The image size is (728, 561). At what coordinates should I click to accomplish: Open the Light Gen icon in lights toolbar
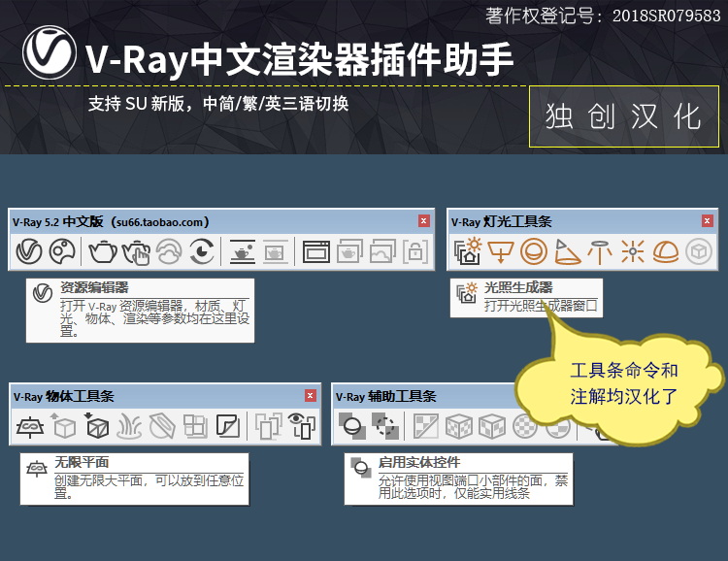point(468,251)
